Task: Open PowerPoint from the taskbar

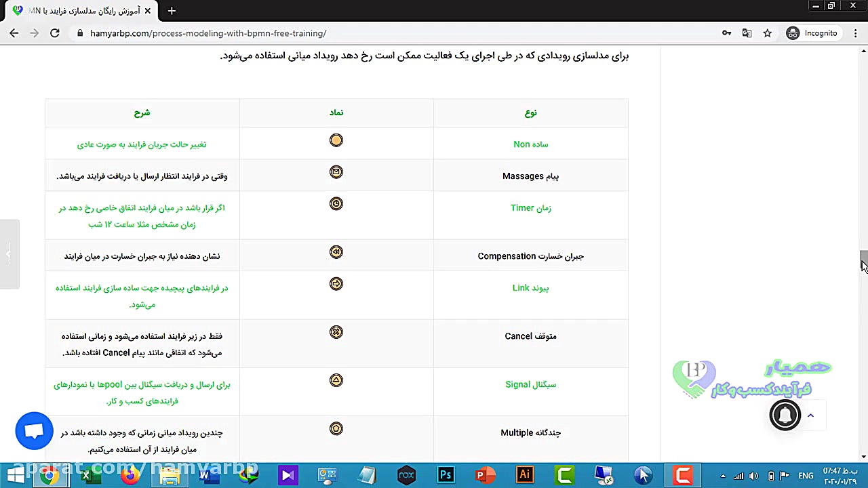Action: (x=484, y=475)
